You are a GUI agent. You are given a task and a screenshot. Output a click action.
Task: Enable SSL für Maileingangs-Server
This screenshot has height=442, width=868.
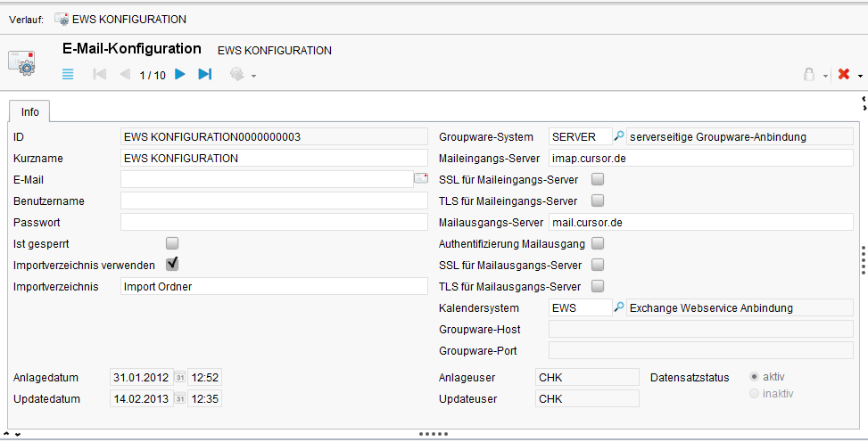coord(598,179)
